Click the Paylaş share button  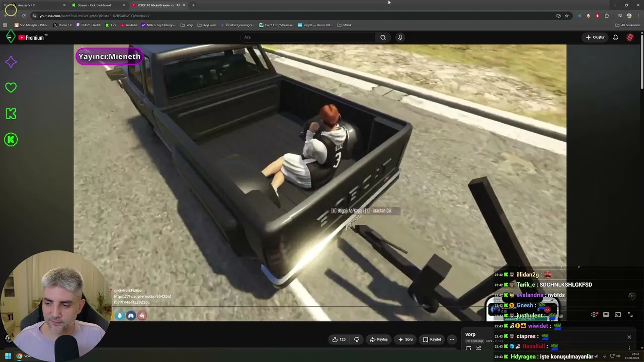tap(379, 339)
